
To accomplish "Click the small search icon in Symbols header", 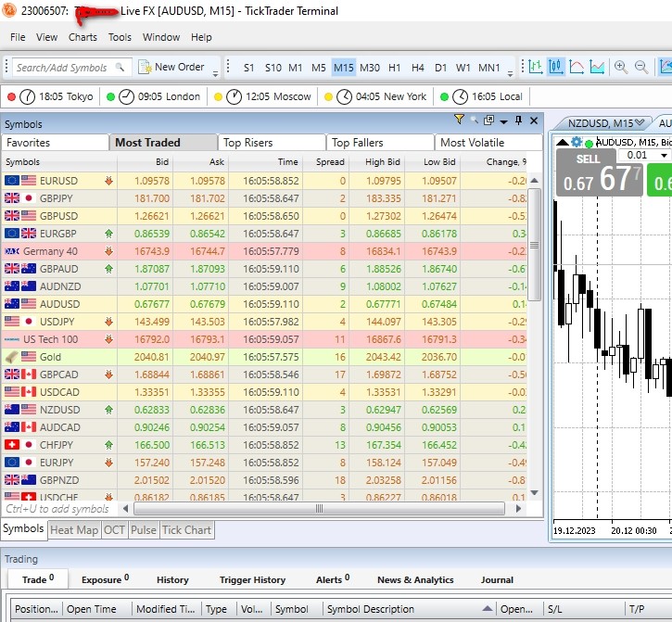I will coord(474,120).
